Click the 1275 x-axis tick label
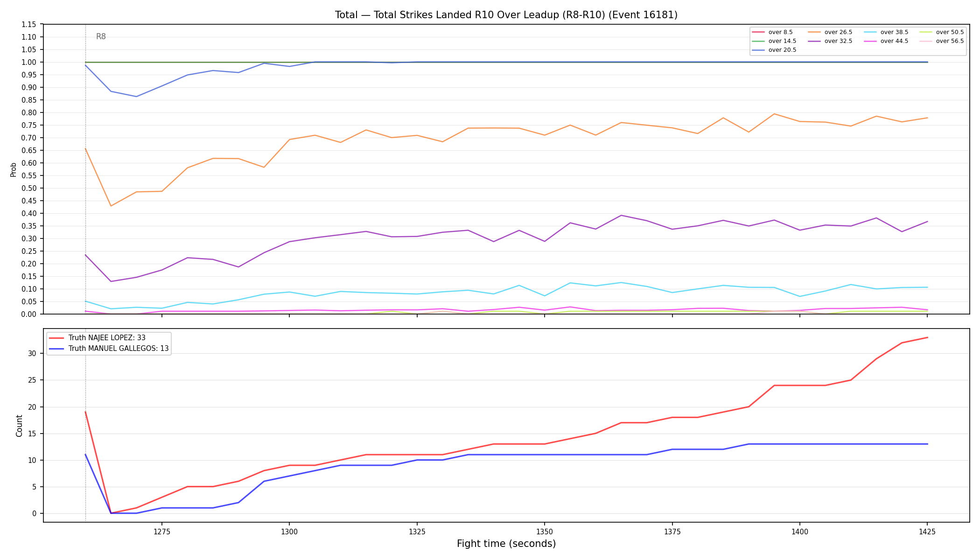The width and height of the screenshot is (980, 560). (x=161, y=531)
